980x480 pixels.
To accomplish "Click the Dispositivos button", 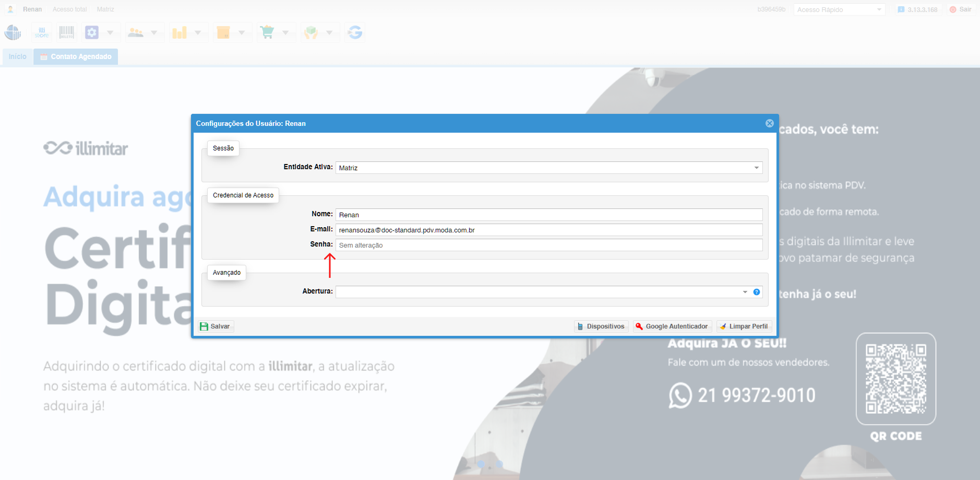I will [x=601, y=326].
